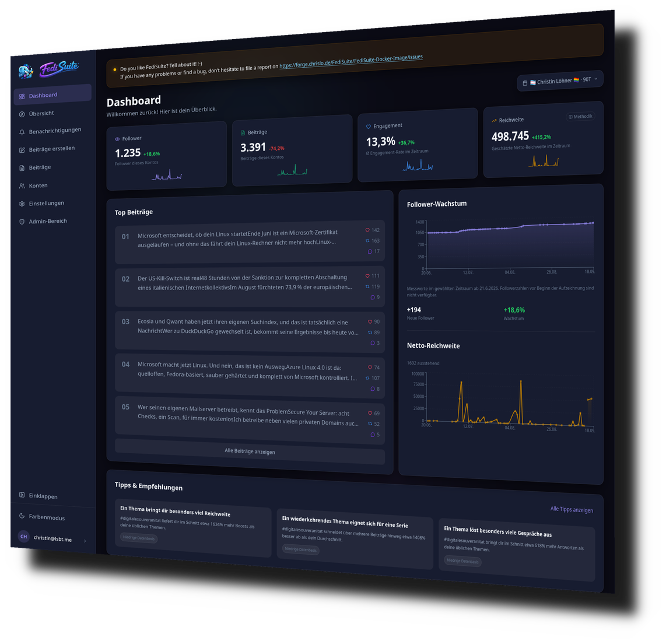This screenshot has width=666, height=644.
Task: Open top post 03 about Ecosia and Qwant
Action: [250, 331]
